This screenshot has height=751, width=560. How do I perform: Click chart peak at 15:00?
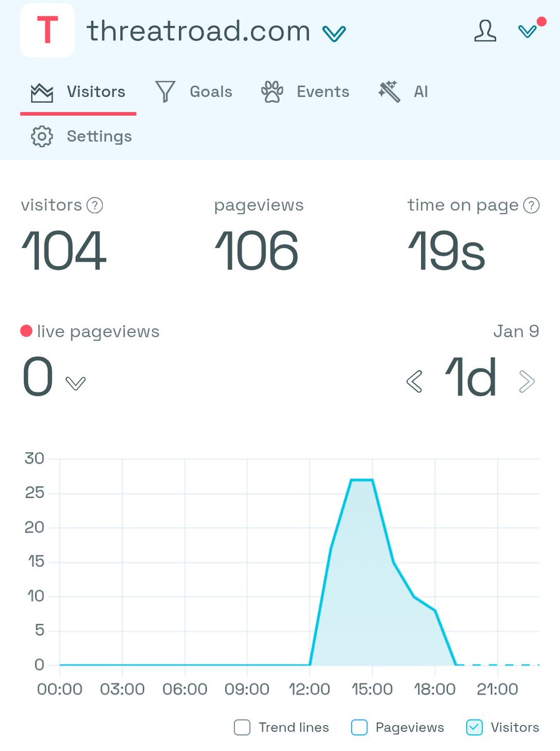click(372, 480)
